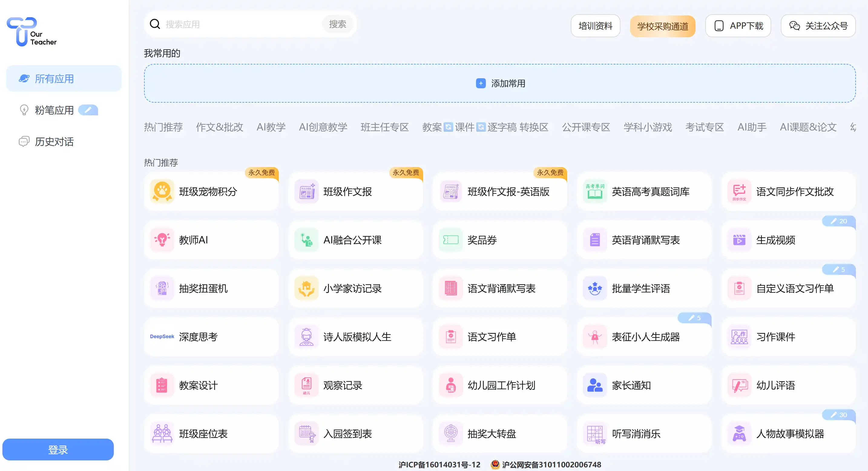Click the 登录 button
Image resolution: width=868 pixels, height=471 pixels.
(58, 449)
